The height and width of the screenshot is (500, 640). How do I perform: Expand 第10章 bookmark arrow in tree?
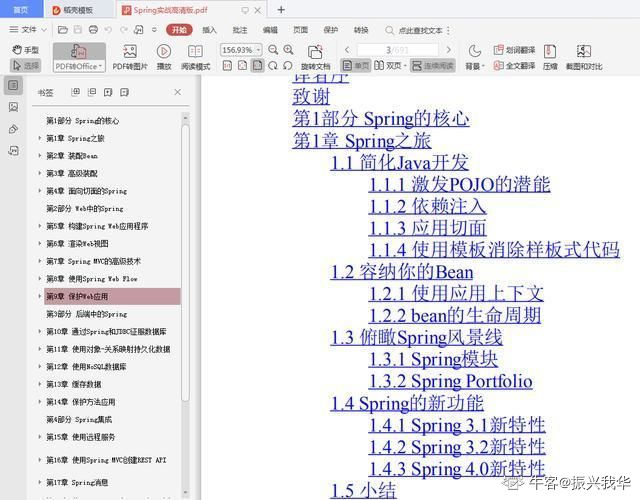(x=40, y=331)
